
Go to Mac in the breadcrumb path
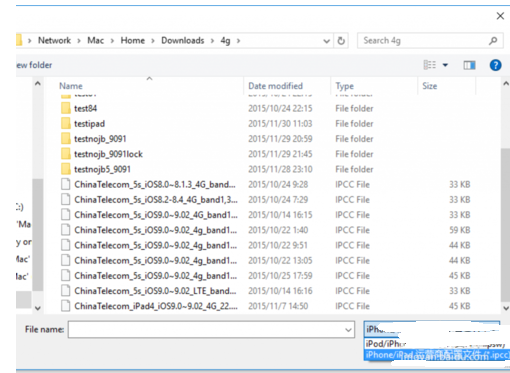(x=96, y=41)
